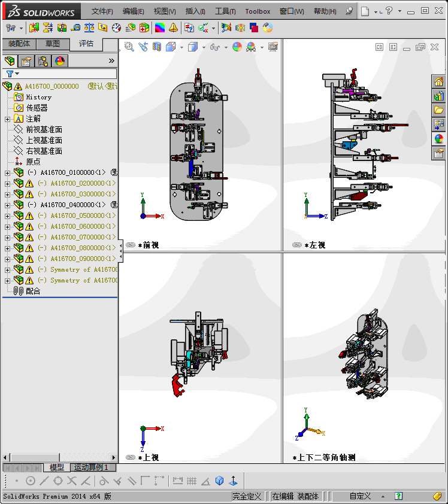This screenshot has height=504, width=448.
Task: Click the help question mark in status bar
Action: tap(398, 496)
